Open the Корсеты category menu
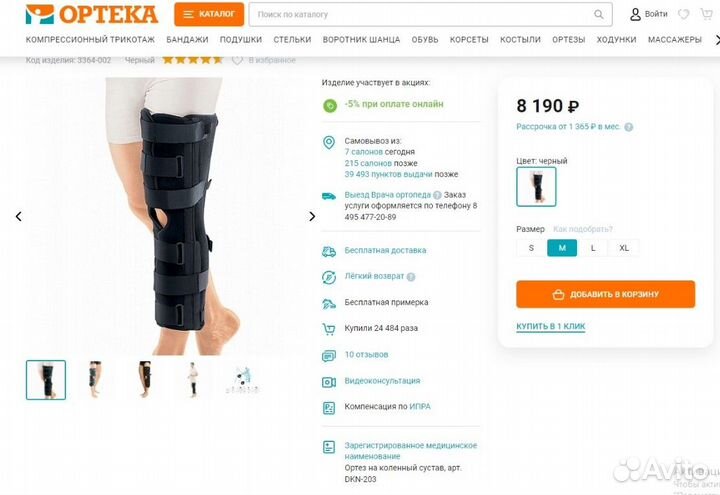The height and width of the screenshot is (495, 720). pyautogui.click(x=469, y=40)
